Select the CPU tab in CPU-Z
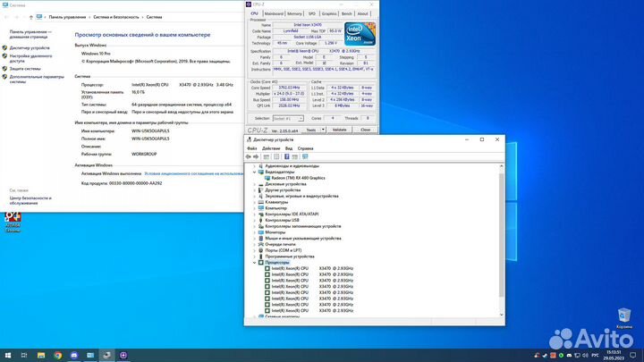This screenshot has height=362, width=644. tap(255, 13)
